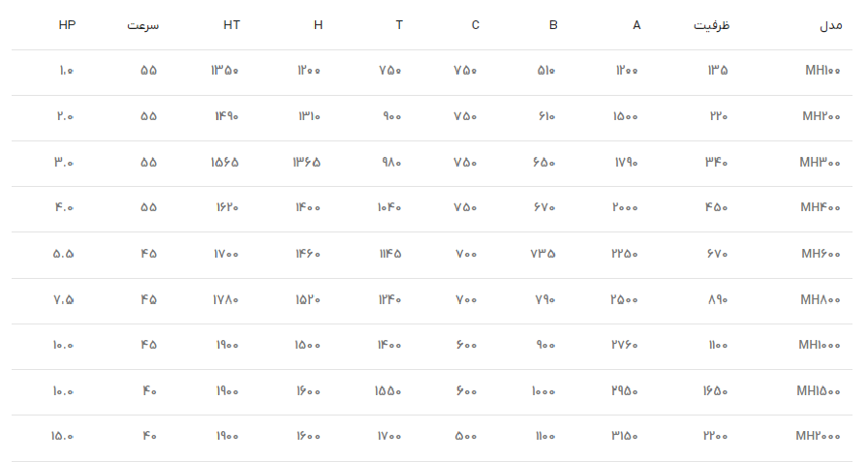This screenshot has width=868, height=462.
Task: Select the MH2000 model cell
Action: click(821, 436)
